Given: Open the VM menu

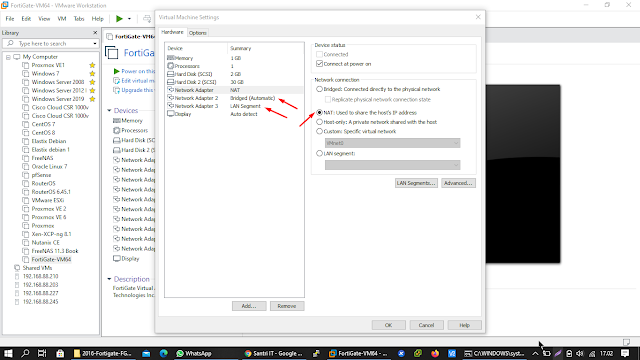Looking at the screenshot, I should coord(62,19).
